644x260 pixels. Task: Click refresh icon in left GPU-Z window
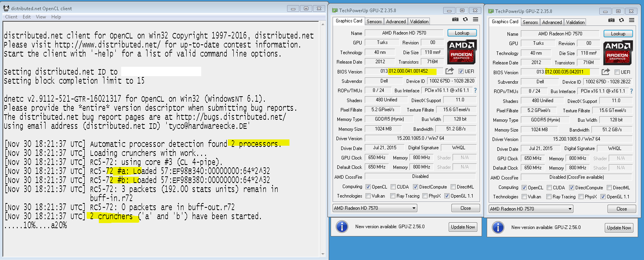pos(465,19)
